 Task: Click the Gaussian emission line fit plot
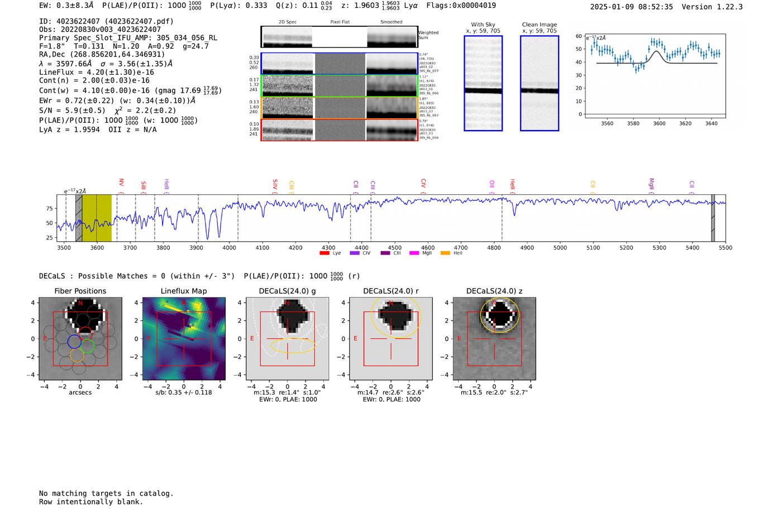click(655, 76)
